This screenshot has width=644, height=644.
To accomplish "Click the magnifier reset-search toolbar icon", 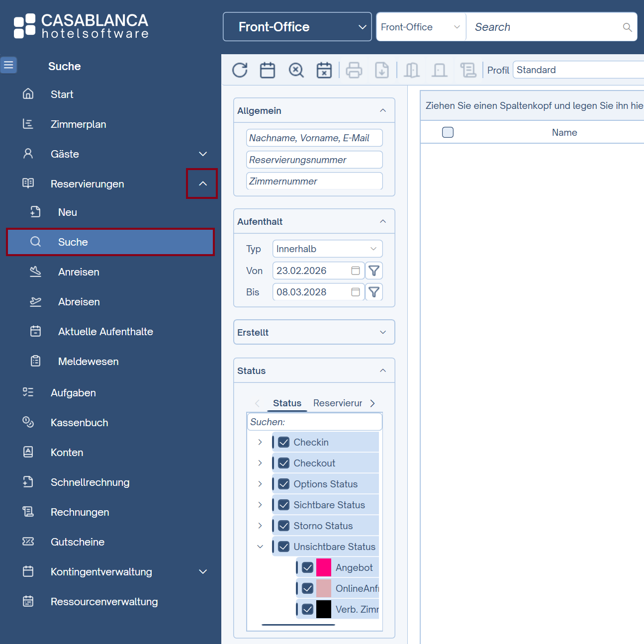I will 296,70.
